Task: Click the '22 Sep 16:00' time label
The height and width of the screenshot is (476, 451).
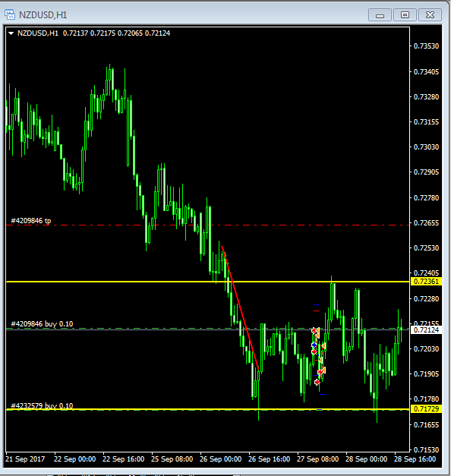Action: point(123,459)
